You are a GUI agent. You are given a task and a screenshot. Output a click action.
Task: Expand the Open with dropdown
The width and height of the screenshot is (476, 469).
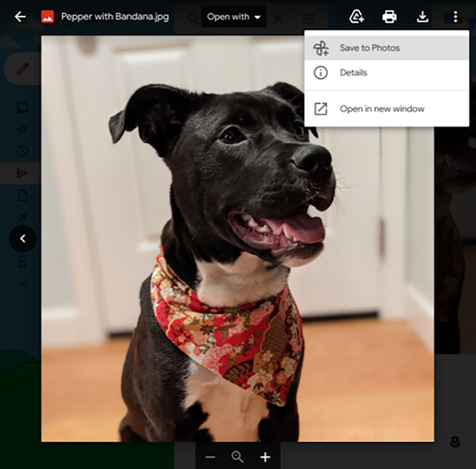[x=233, y=17]
